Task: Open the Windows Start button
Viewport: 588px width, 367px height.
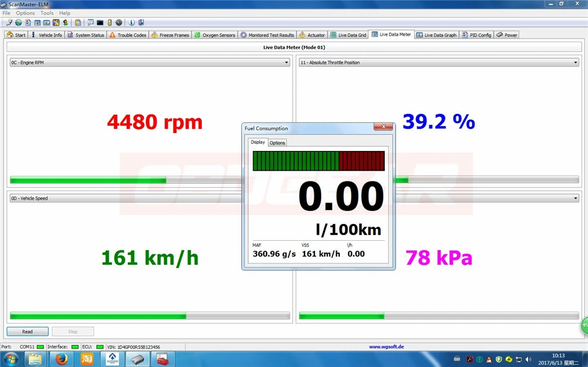Action: pyautogui.click(x=11, y=360)
